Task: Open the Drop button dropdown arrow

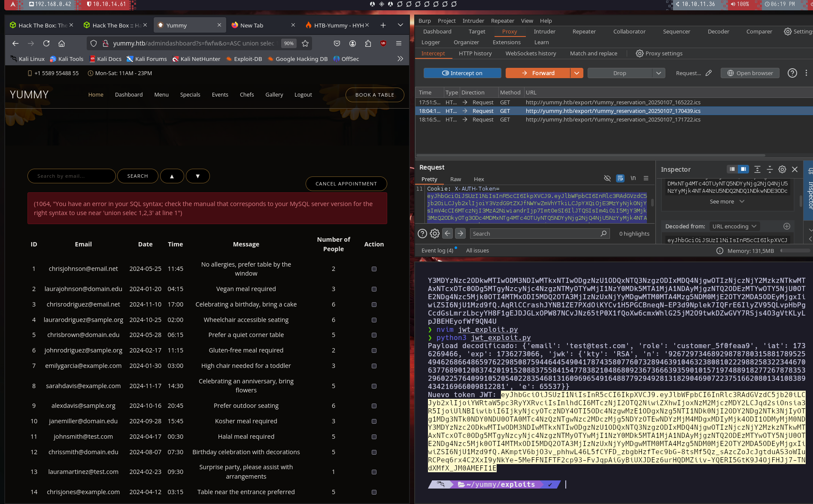Action: pos(658,73)
